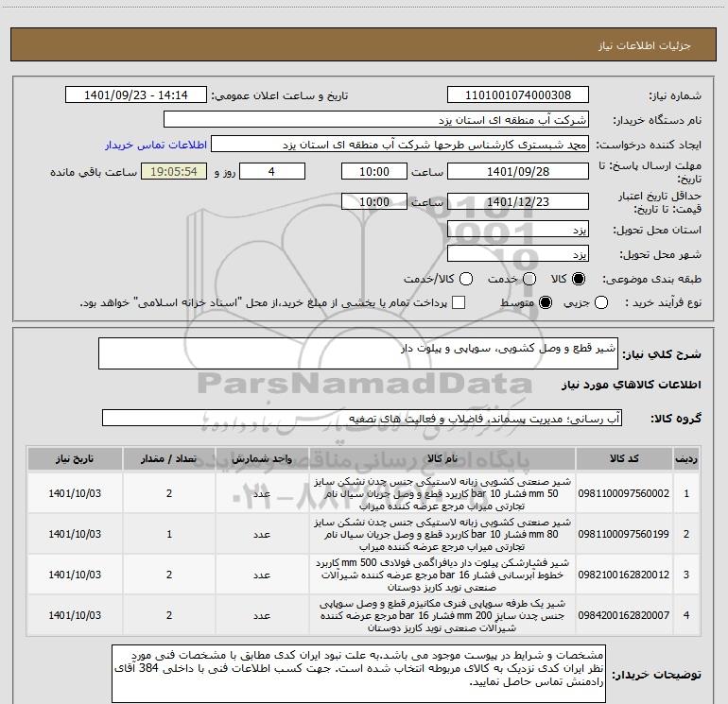Click the delivery province field یزد

click(x=518, y=230)
